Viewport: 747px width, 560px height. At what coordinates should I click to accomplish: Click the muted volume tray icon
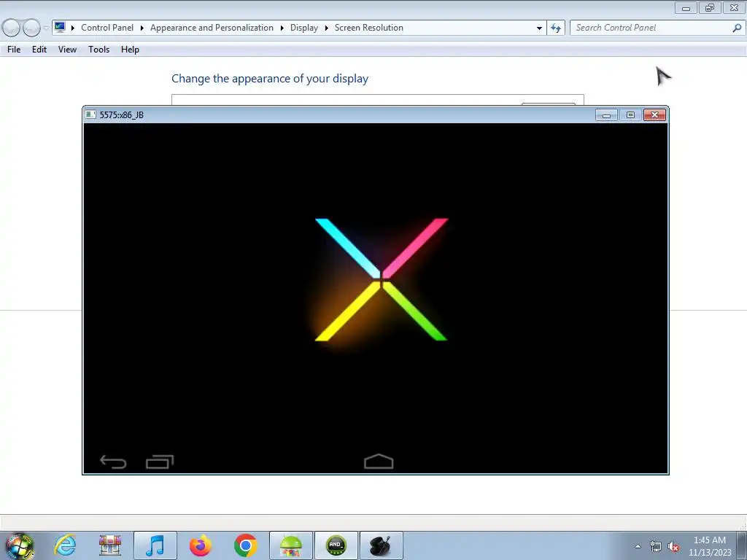pos(673,547)
